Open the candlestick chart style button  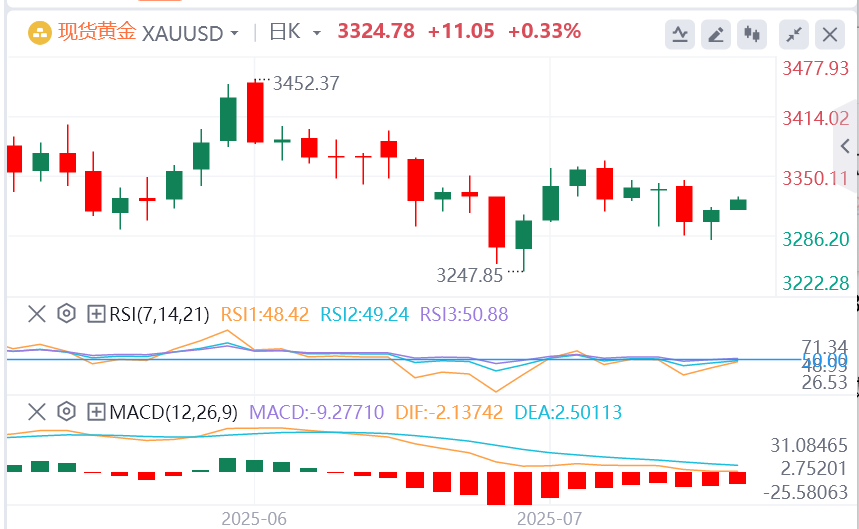pos(752,35)
